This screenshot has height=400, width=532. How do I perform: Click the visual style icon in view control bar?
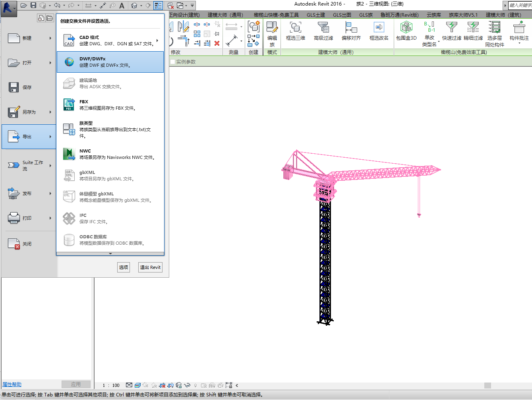(x=137, y=385)
